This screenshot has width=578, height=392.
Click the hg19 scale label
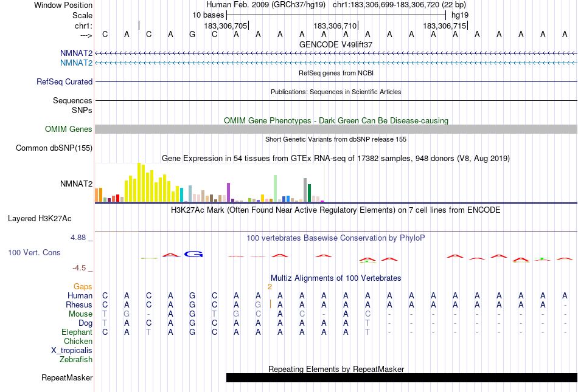[460, 15]
